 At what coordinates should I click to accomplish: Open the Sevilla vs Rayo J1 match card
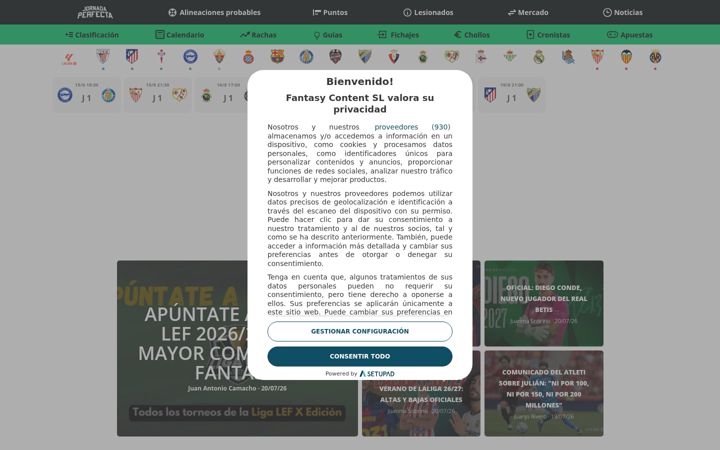[158, 95]
